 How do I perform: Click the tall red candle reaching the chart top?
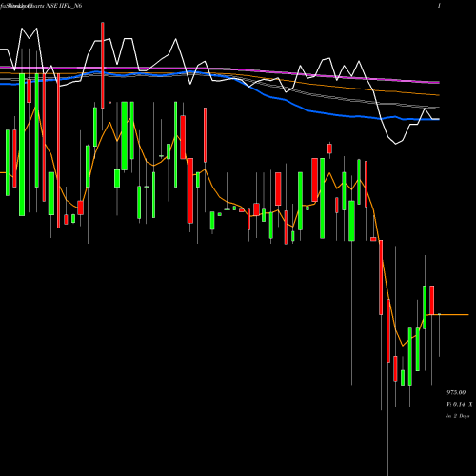(103, 65)
